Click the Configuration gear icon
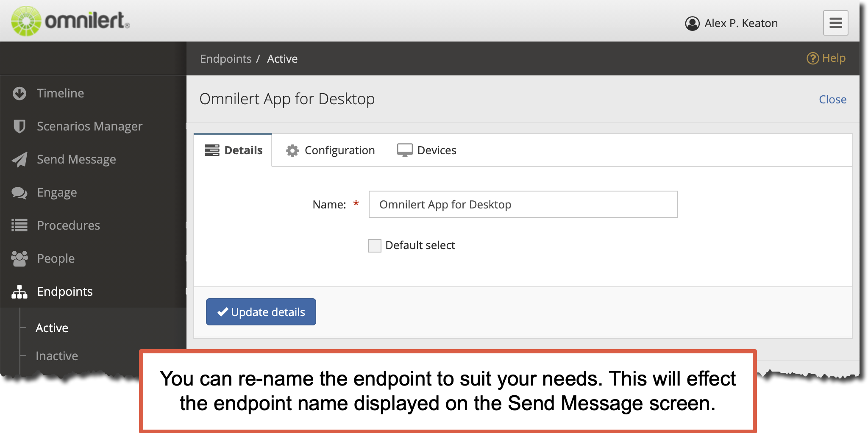This screenshot has width=868, height=433. pos(292,150)
